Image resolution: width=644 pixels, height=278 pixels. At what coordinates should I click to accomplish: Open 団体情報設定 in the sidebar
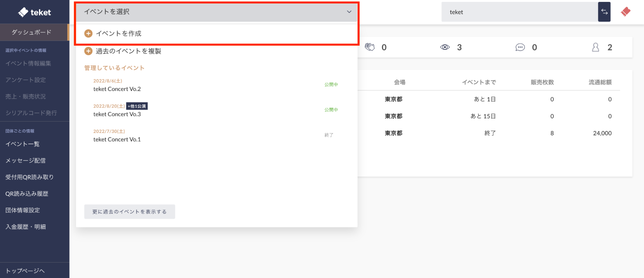23,210
